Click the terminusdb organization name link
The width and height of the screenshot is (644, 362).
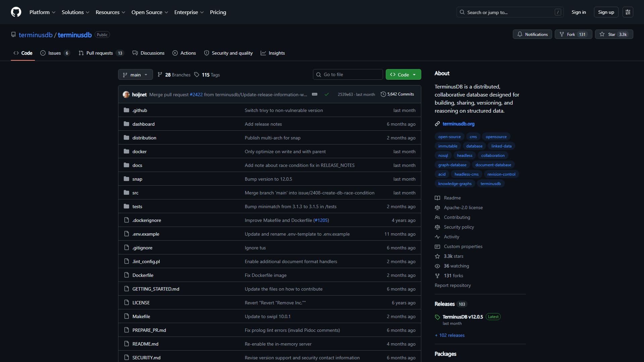(x=36, y=35)
